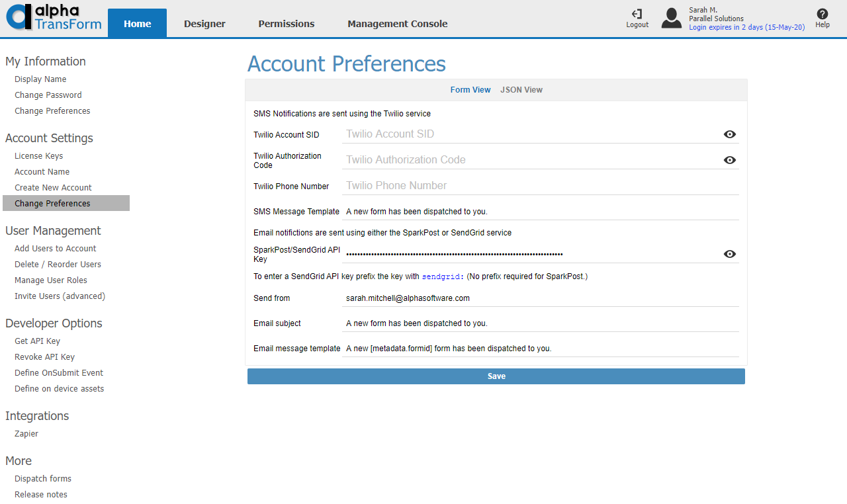Image resolution: width=847 pixels, height=504 pixels.
Task: Select Home in the navigation bar
Action: 137,22
